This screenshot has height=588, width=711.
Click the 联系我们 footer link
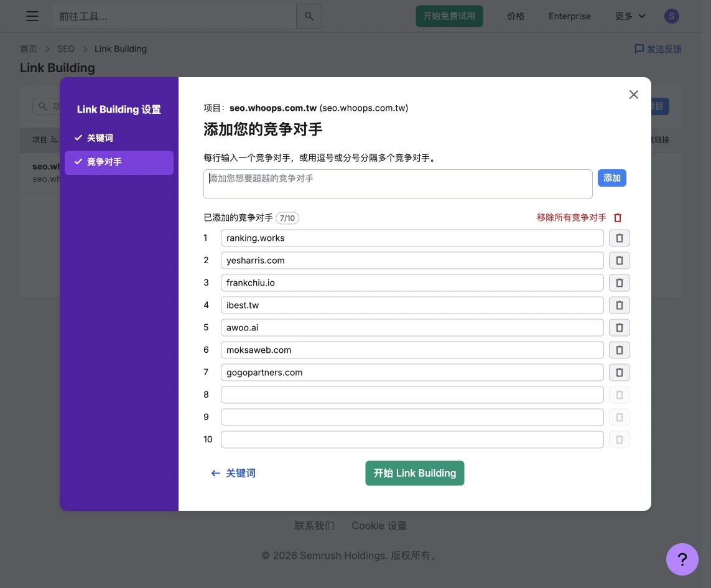coord(314,526)
